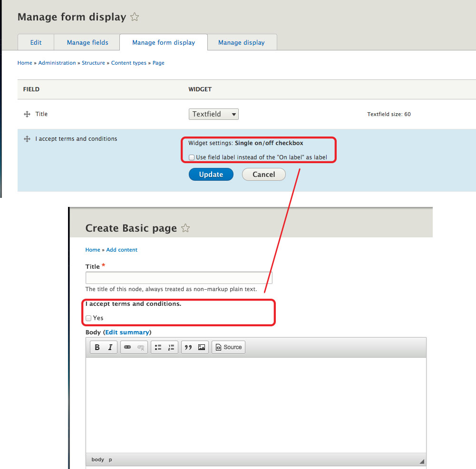Insert a numbered list in the Body editor
Screen dimensions: 476x469
pyautogui.click(x=170, y=347)
